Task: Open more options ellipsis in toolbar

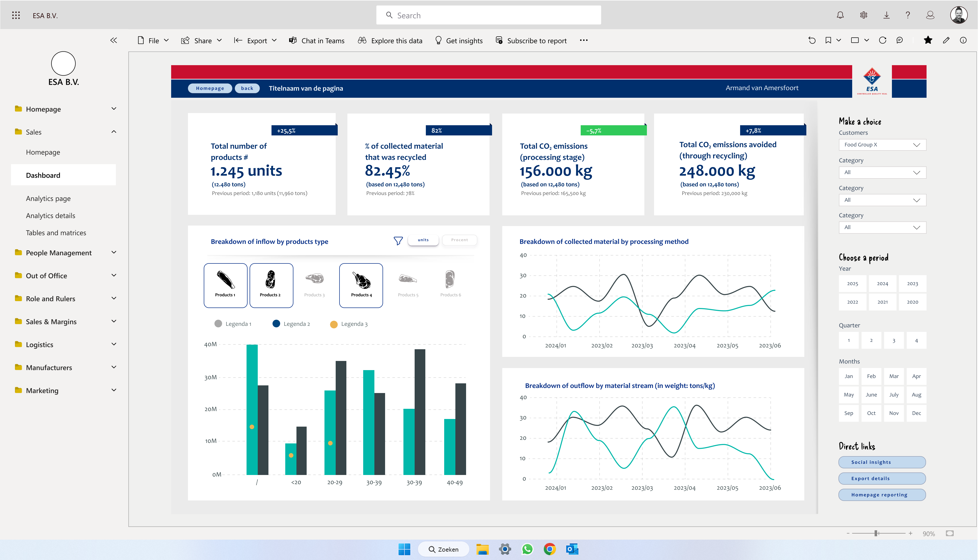Action: [x=584, y=40]
